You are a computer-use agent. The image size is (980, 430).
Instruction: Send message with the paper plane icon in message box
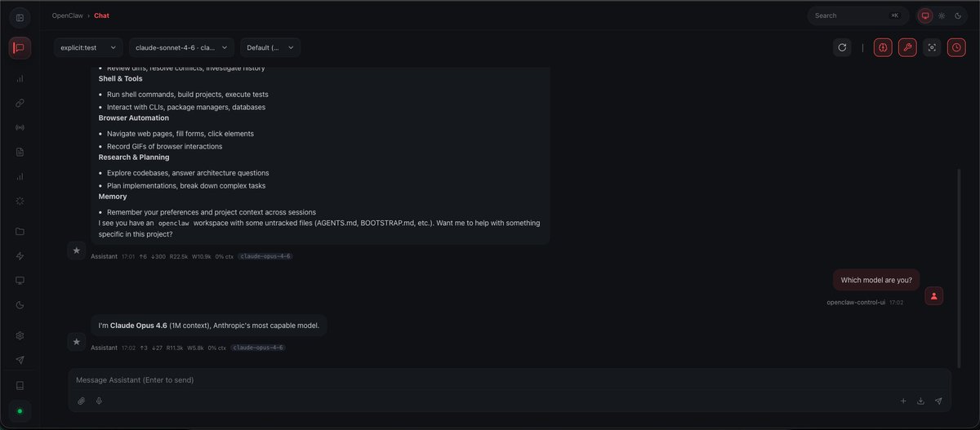[938, 401]
